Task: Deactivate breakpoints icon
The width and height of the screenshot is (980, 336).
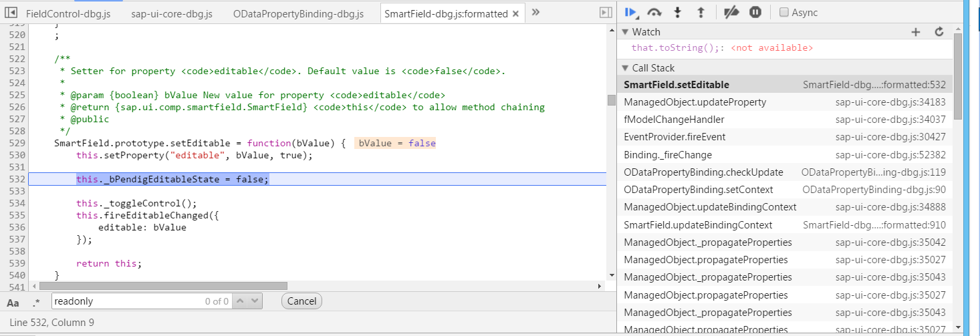Action: click(732, 12)
